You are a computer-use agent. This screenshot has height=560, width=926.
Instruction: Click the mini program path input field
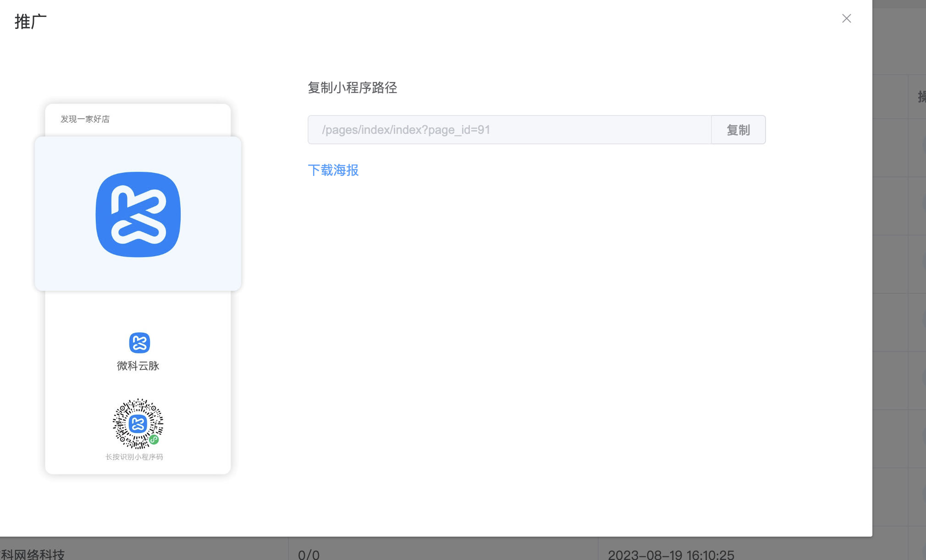pos(509,130)
